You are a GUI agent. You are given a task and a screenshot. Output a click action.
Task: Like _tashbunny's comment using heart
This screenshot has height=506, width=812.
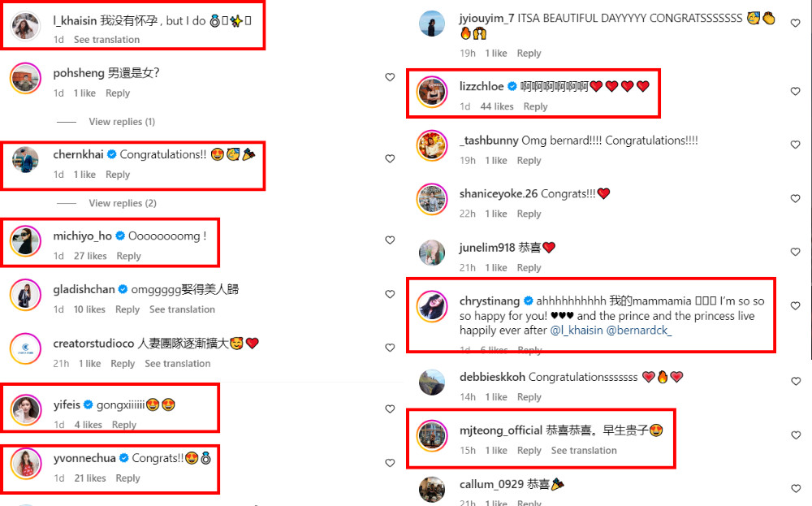796,145
